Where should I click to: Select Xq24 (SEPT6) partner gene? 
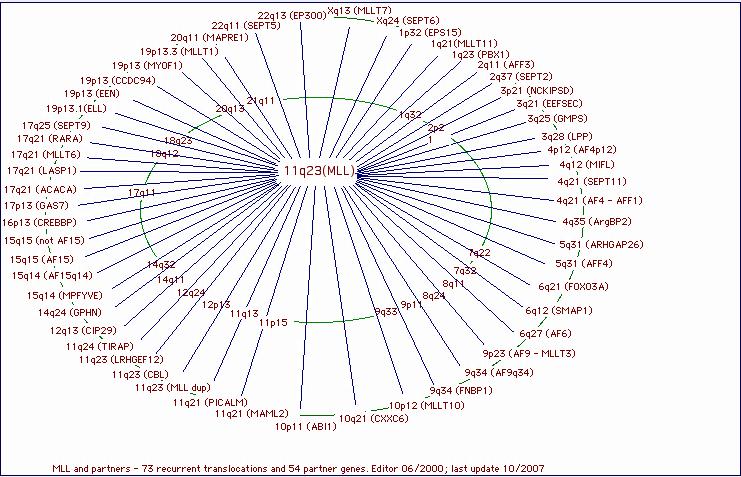click(x=408, y=21)
